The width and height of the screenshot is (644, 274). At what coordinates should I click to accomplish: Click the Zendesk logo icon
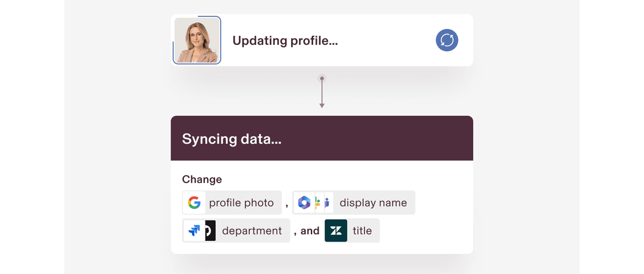point(336,231)
